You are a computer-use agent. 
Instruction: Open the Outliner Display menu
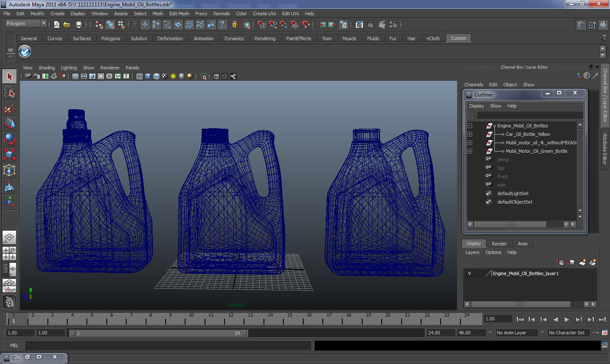(477, 106)
